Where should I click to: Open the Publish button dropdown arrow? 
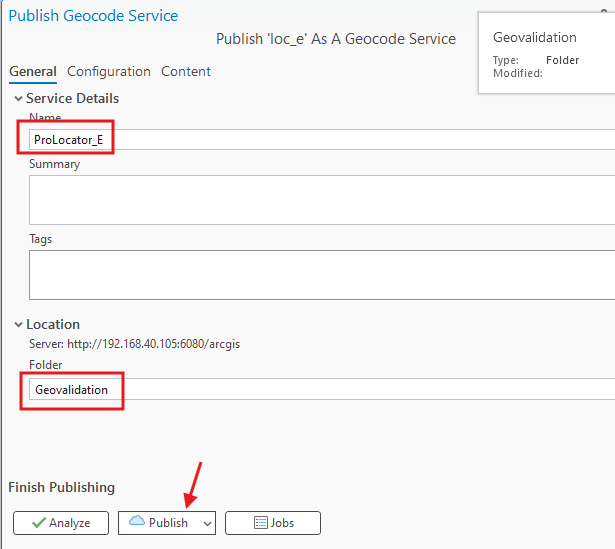[x=207, y=523]
